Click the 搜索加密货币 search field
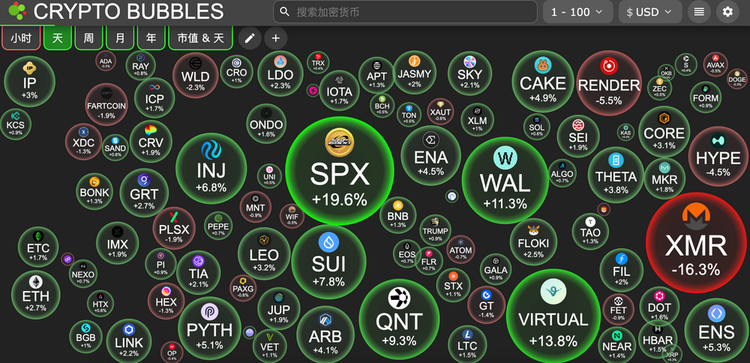750x363 pixels. point(405,11)
